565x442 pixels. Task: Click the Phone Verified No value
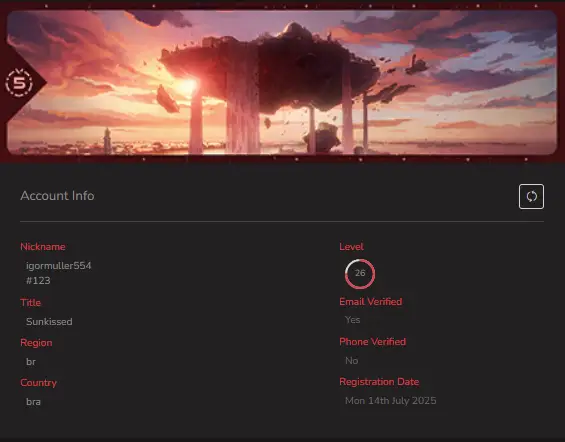click(x=352, y=361)
